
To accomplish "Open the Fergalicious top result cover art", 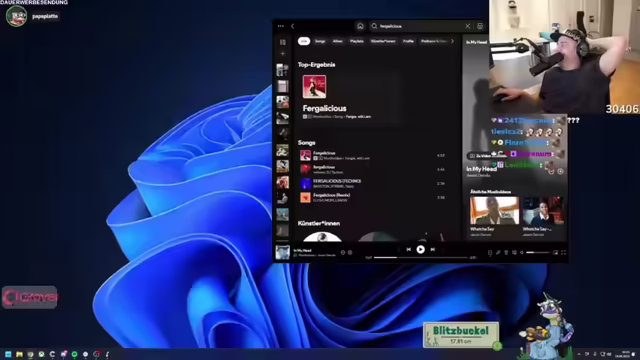I will pyautogui.click(x=314, y=87).
